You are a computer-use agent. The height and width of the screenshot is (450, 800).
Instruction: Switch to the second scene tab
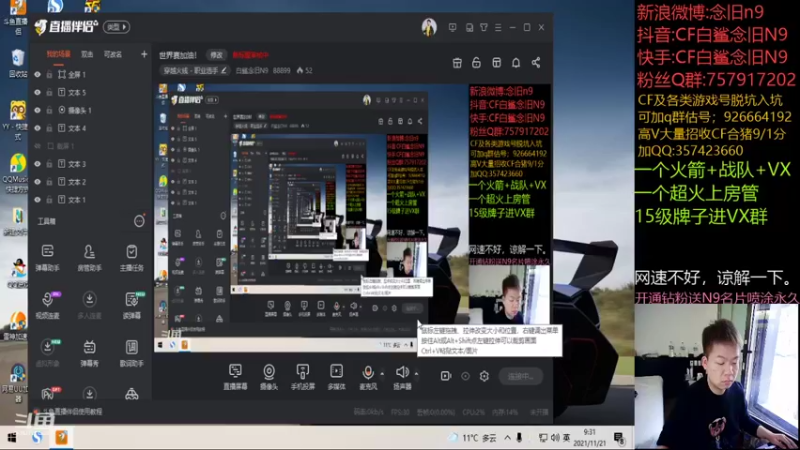pyautogui.click(x=87, y=54)
